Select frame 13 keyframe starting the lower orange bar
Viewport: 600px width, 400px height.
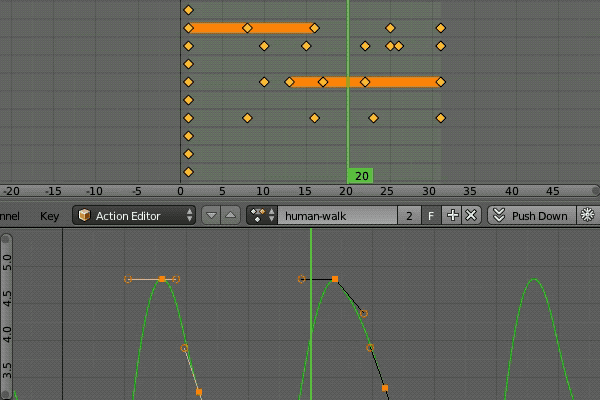(x=289, y=82)
